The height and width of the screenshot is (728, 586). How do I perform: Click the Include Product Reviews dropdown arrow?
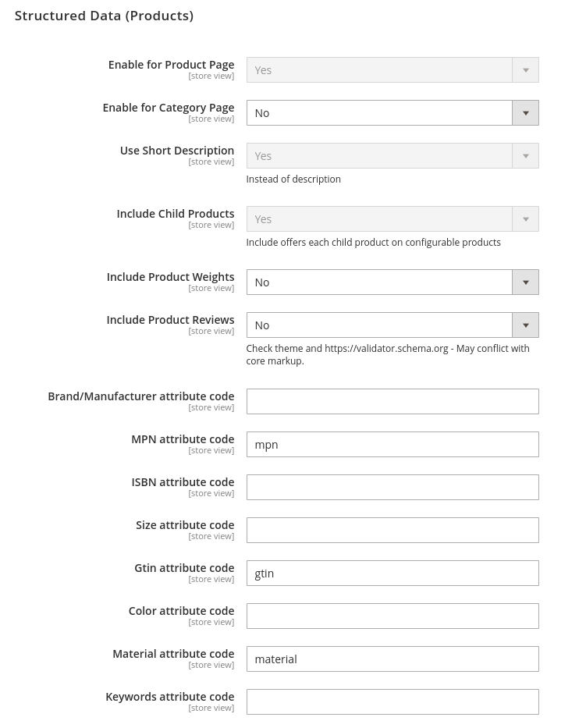coord(525,325)
